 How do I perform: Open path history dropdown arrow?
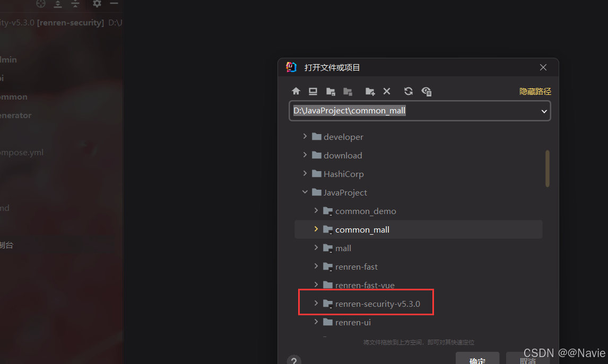(544, 111)
